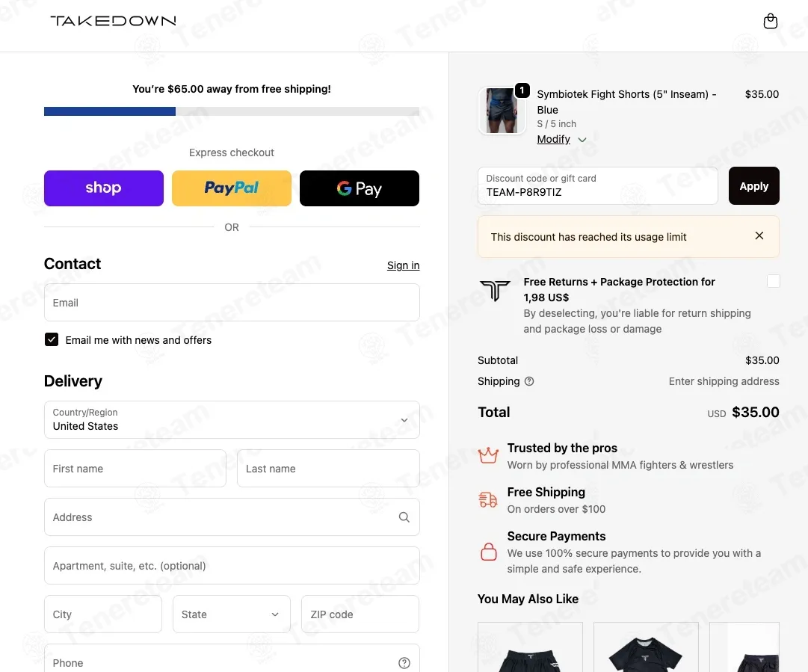Focus the Address field
The image size is (808, 672).
(x=232, y=517)
